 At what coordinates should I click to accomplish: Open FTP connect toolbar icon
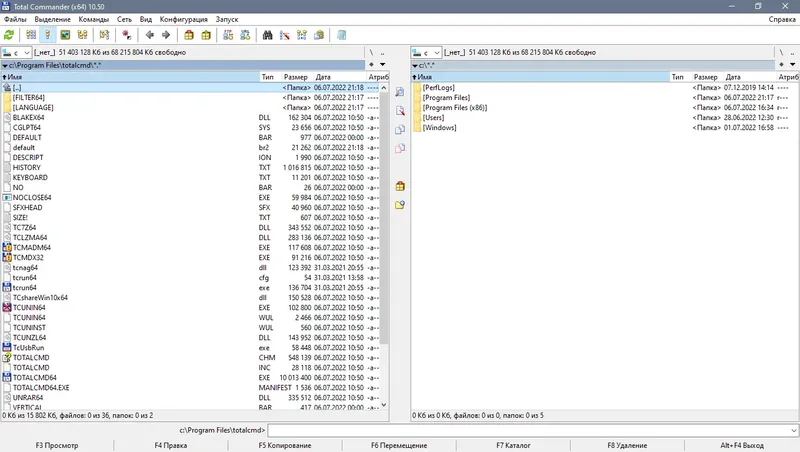tap(228, 35)
